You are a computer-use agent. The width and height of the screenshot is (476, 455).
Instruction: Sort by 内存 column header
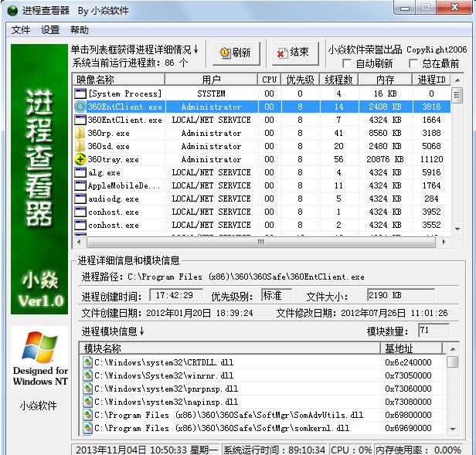tap(386, 80)
